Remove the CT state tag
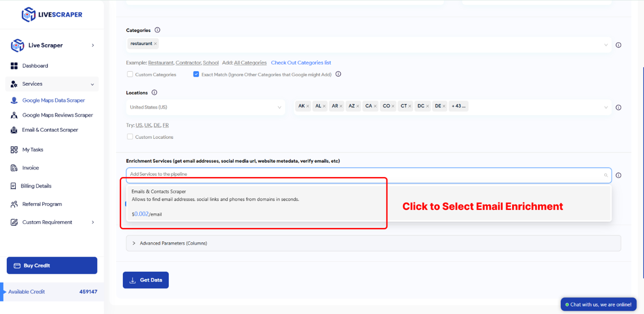Screen dimensions: 644x314 pos(410,106)
